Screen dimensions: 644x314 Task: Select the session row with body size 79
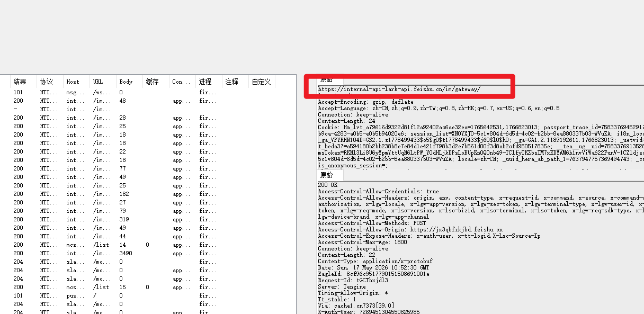(x=148, y=211)
